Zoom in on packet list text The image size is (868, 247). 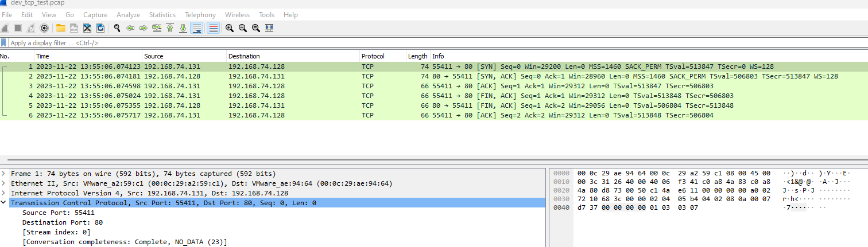(x=229, y=28)
